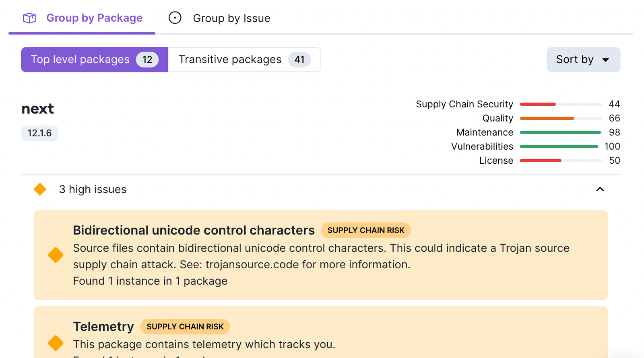
Task: Click the Quality score bar
Action: tap(560, 118)
